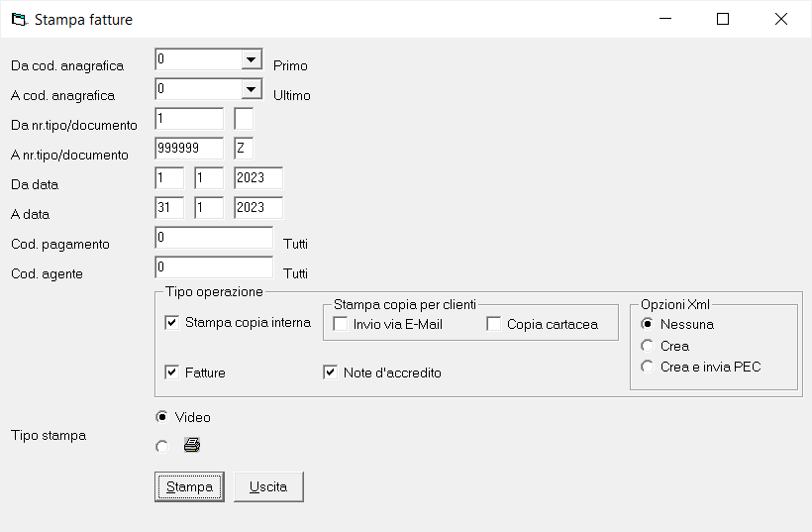
Task: Choose Video as print type
Action: [x=162, y=417]
